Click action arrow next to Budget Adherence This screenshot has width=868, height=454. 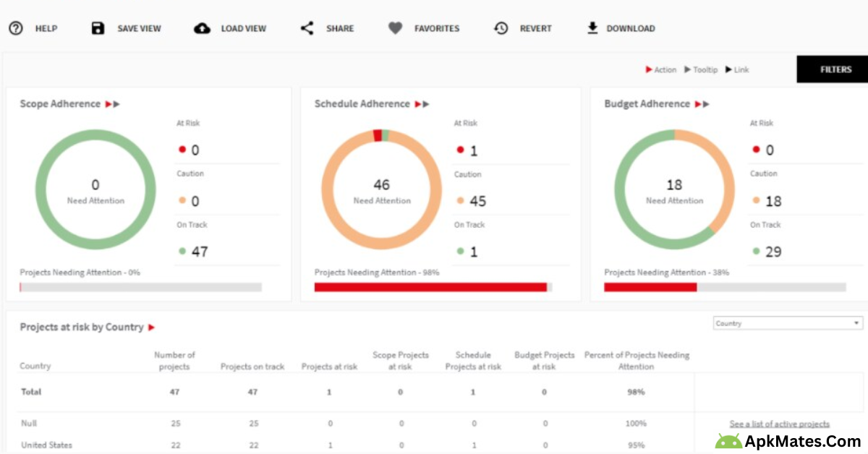click(698, 104)
